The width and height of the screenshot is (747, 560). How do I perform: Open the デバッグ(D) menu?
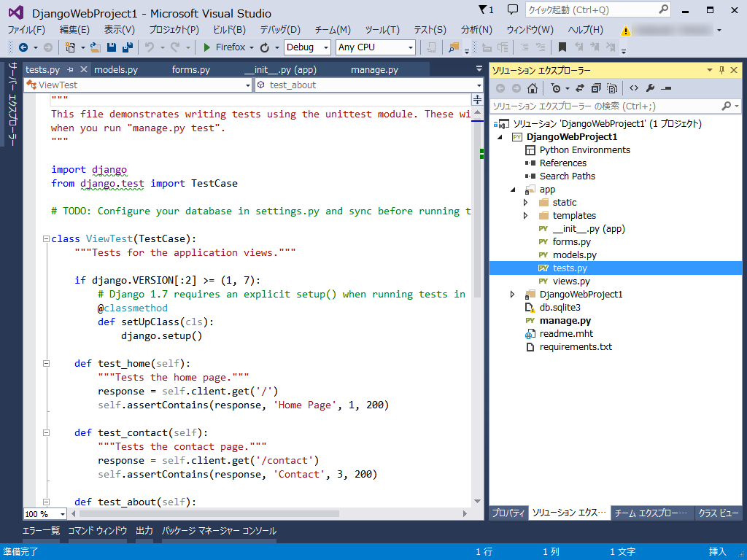[x=280, y=30]
